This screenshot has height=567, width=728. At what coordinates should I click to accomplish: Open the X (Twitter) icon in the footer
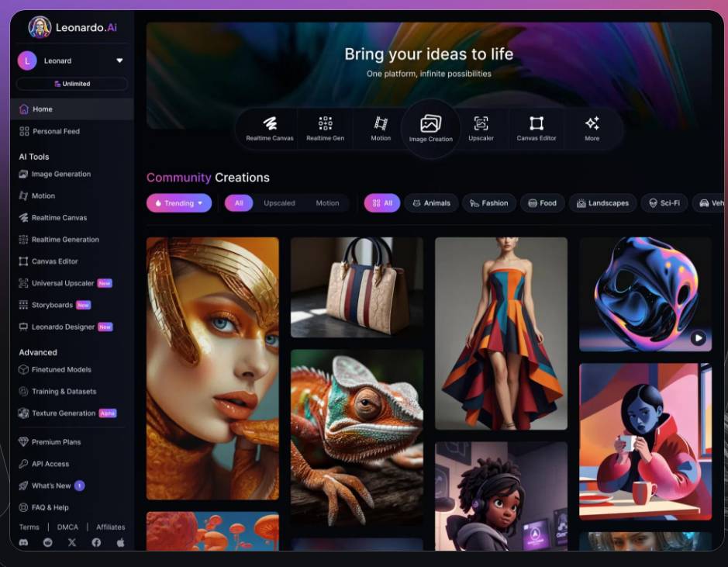pos(72,542)
